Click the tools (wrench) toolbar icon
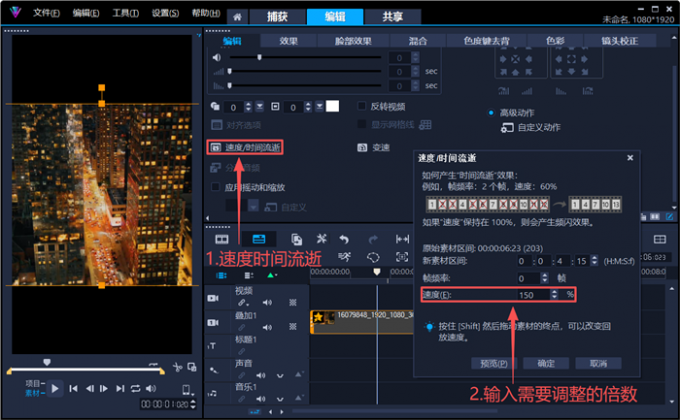680x420 pixels. 321,239
